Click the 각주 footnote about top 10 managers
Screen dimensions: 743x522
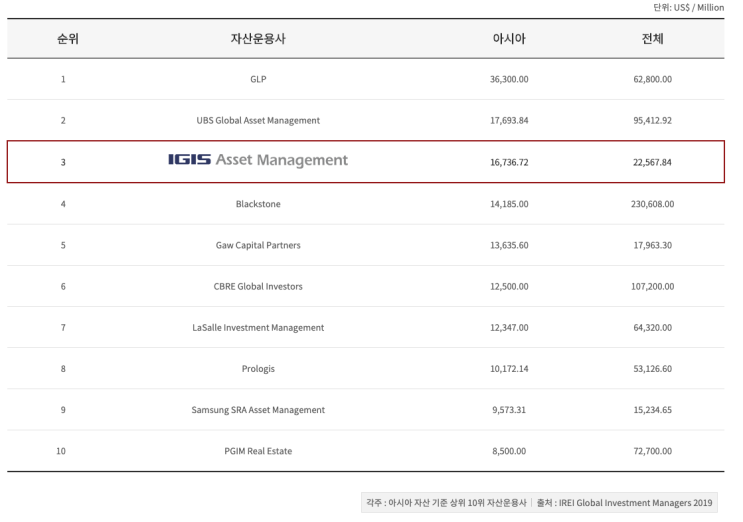click(x=446, y=503)
